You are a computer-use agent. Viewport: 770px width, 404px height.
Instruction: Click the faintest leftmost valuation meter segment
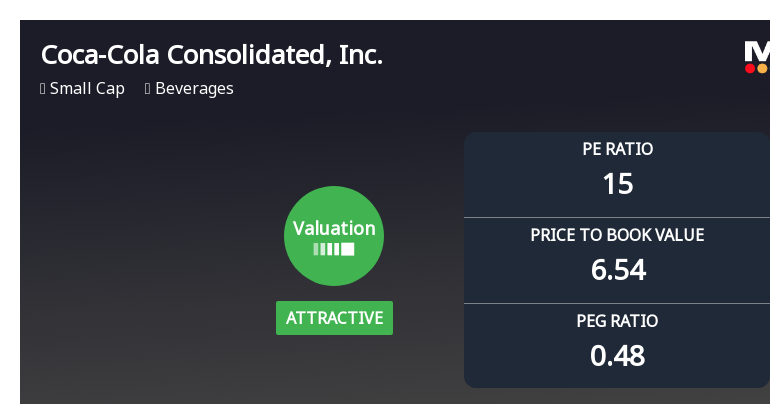[315, 249]
